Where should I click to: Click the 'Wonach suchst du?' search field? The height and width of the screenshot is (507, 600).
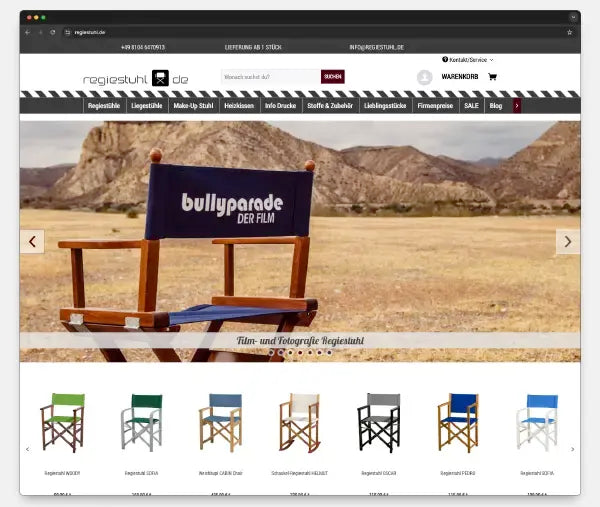point(271,77)
